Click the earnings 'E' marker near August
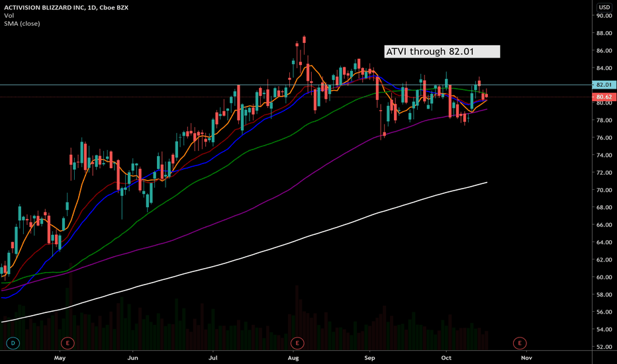617x364 pixels. [x=297, y=343]
